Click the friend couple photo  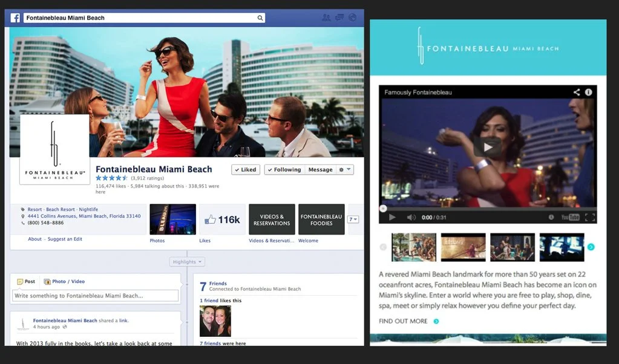215,321
